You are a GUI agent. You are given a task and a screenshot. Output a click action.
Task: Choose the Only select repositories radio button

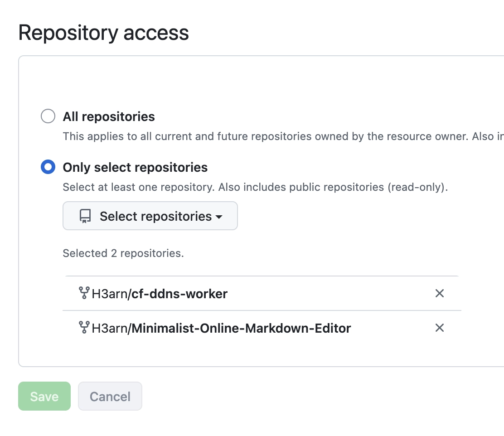(x=48, y=167)
